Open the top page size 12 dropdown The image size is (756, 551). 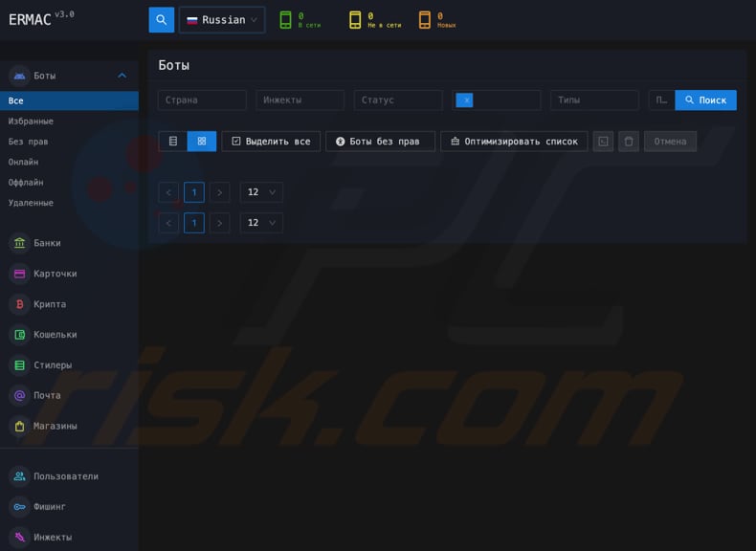pos(261,192)
